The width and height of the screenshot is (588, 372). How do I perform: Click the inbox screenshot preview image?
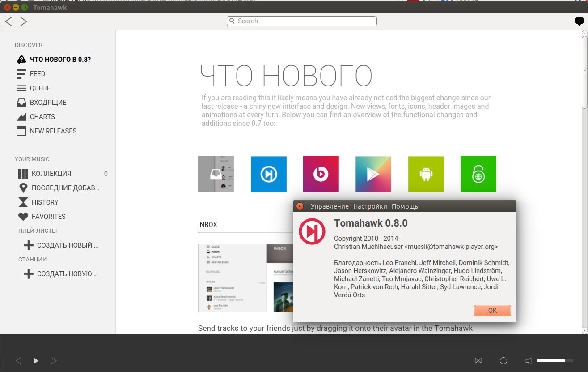click(x=245, y=278)
